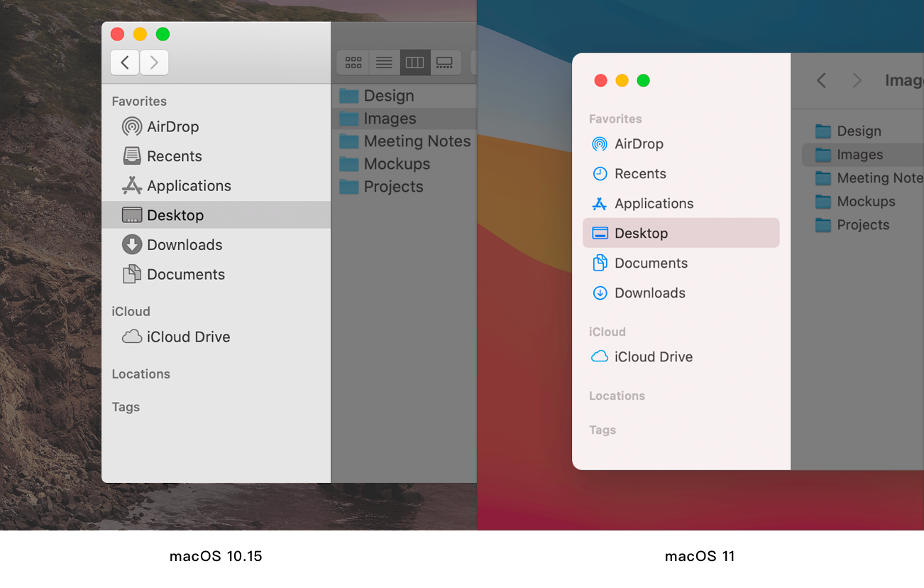Click the blue Documents icon in macOS 11 sidebar
The image size is (924, 588).
coord(600,263)
